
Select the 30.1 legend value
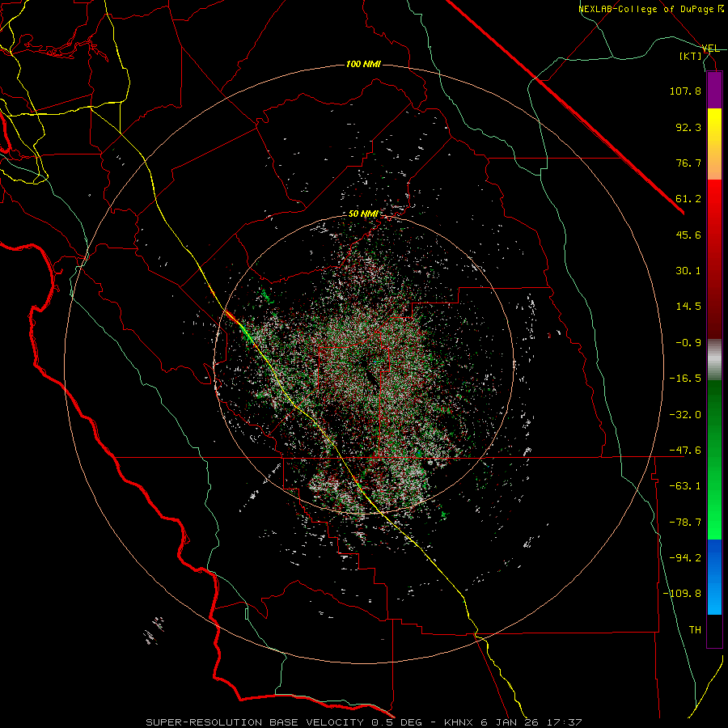(688, 271)
